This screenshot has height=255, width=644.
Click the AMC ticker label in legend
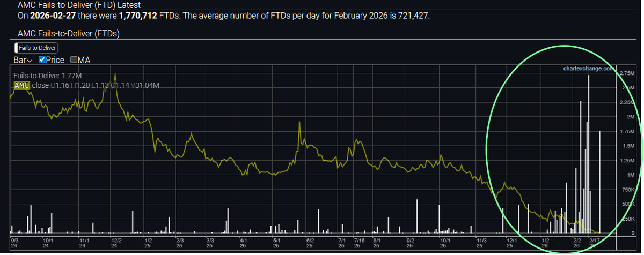point(21,85)
